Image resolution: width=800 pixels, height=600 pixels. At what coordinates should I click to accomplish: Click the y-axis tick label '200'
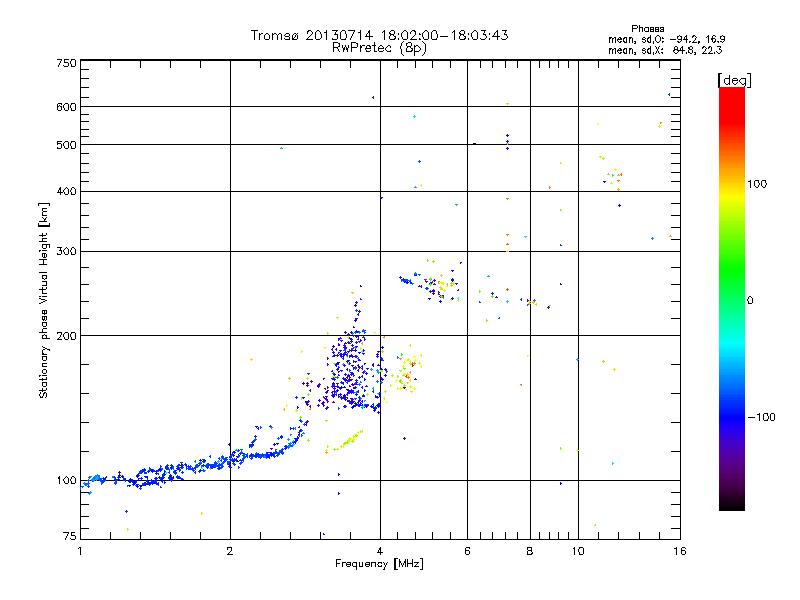66,336
